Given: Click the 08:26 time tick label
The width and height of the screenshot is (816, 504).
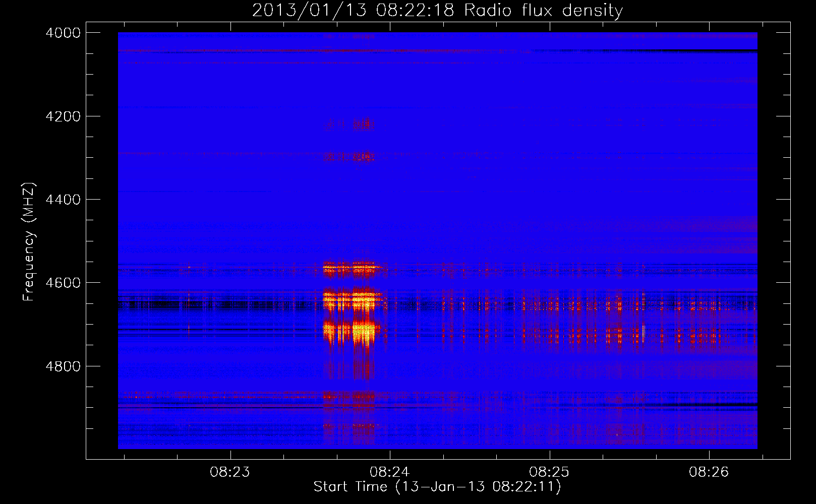Looking at the screenshot, I should 709,472.
